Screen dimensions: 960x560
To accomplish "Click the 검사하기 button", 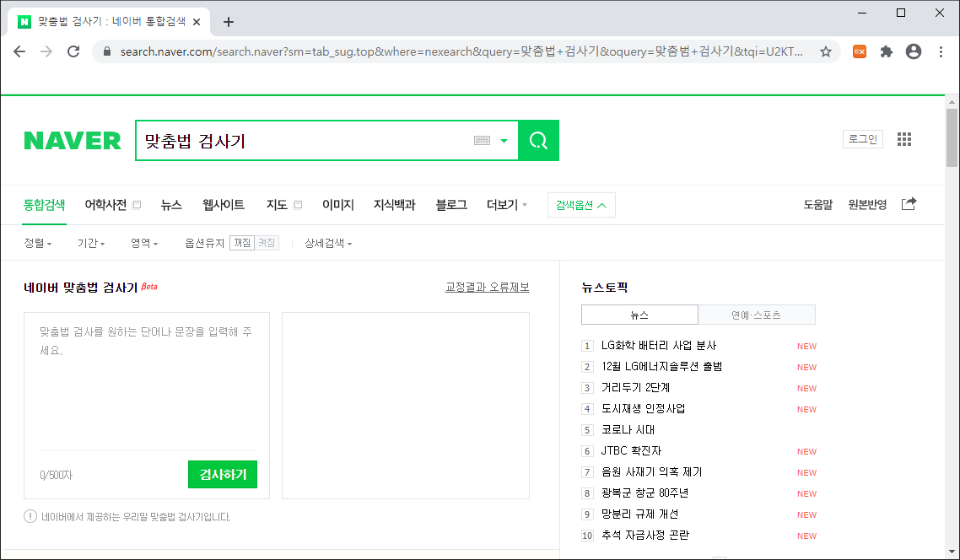I will [x=223, y=474].
